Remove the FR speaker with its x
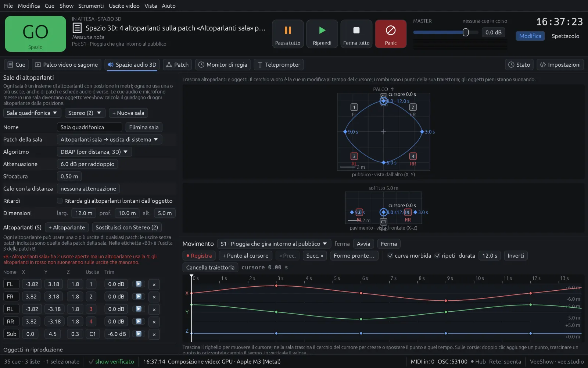588x368 pixels. (x=154, y=297)
